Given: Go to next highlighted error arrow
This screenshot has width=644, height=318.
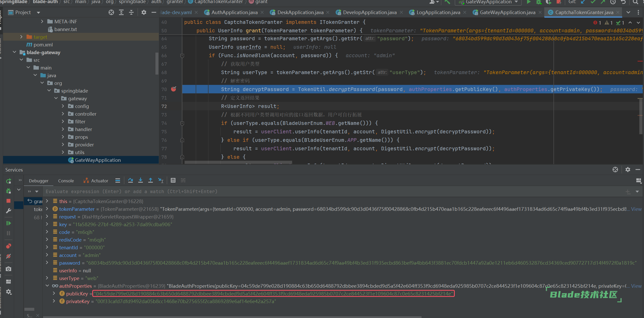Looking at the screenshot, I should pos(638,23).
